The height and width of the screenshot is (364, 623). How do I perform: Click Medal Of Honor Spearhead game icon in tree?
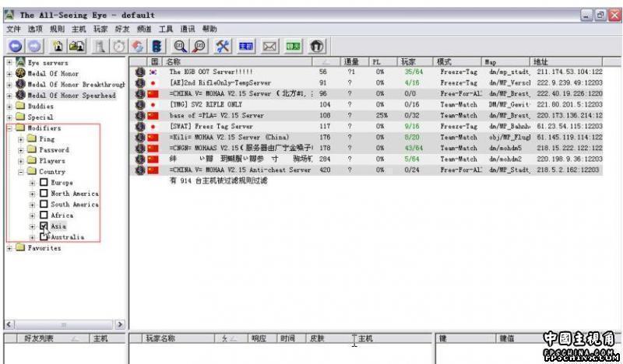click(x=21, y=95)
